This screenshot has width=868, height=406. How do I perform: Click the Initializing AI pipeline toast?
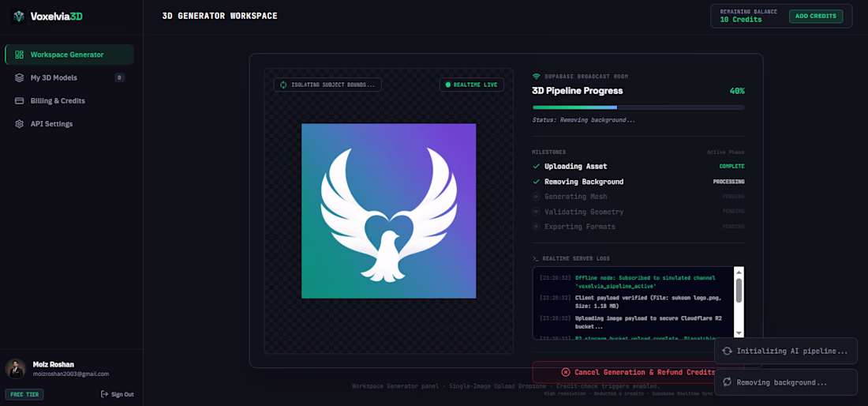click(786, 351)
